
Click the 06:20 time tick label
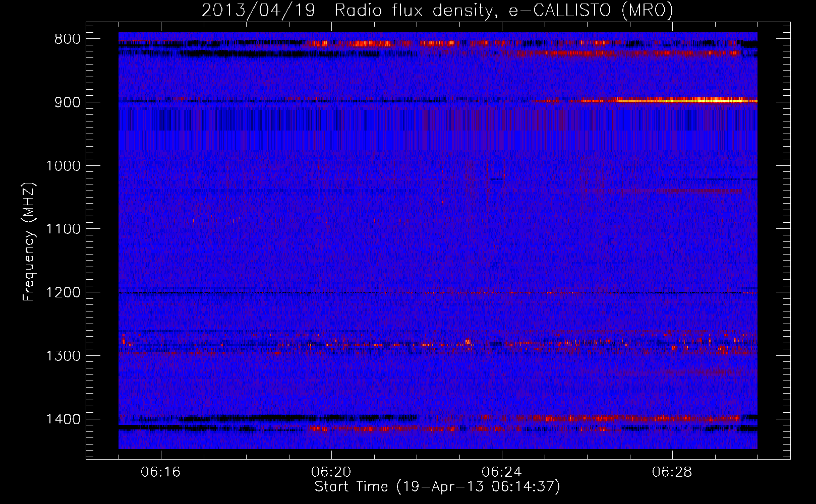click(331, 472)
